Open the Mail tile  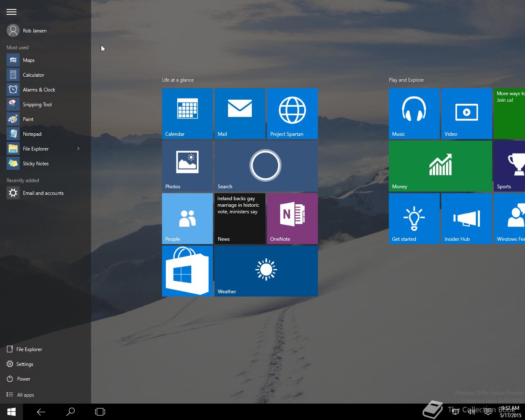pyautogui.click(x=240, y=114)
